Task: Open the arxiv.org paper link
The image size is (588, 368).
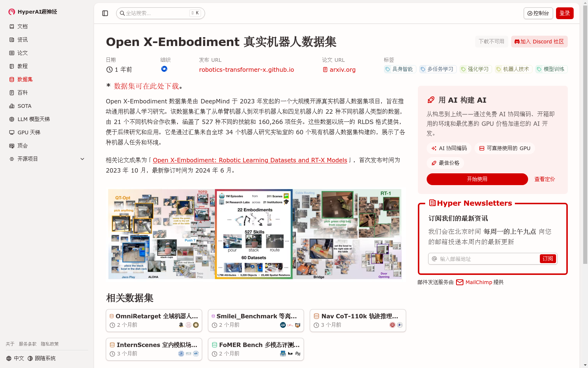Action: pos(339,70)
